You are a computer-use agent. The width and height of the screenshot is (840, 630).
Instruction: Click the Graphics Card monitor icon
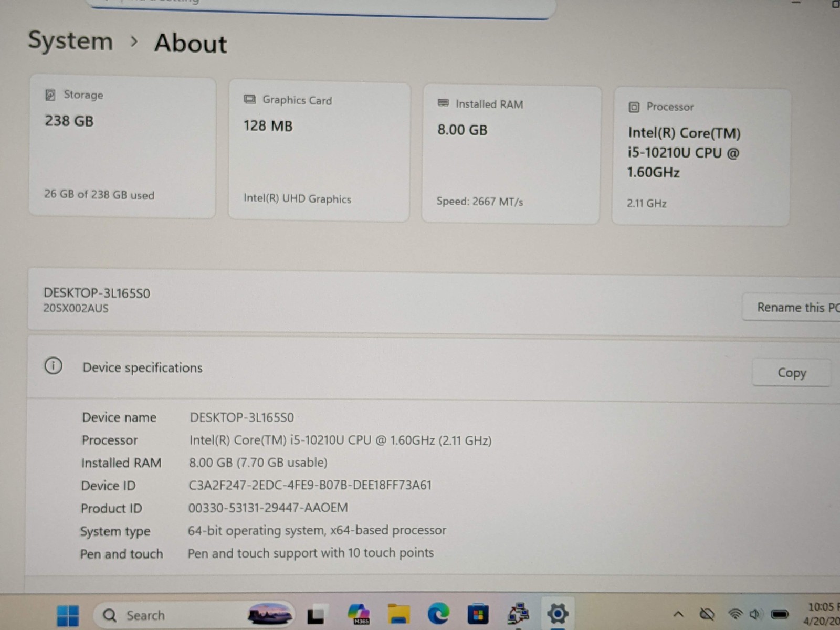point(250,99)
